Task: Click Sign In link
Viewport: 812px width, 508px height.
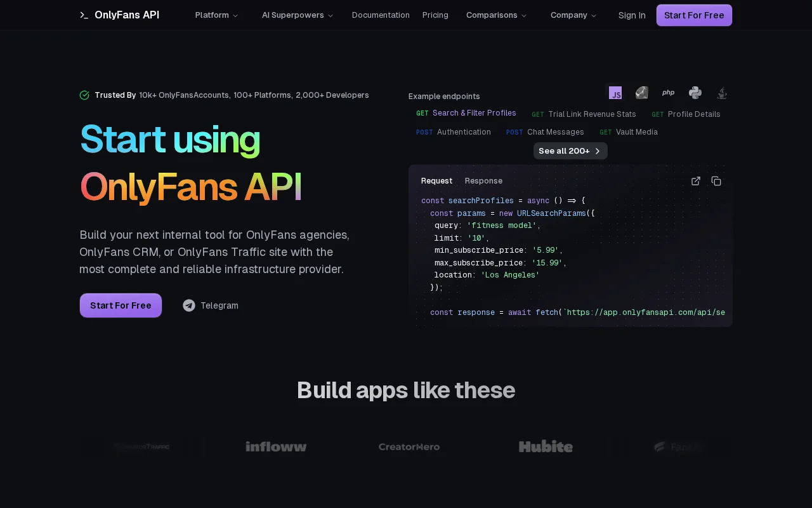Action: [632, 15]
